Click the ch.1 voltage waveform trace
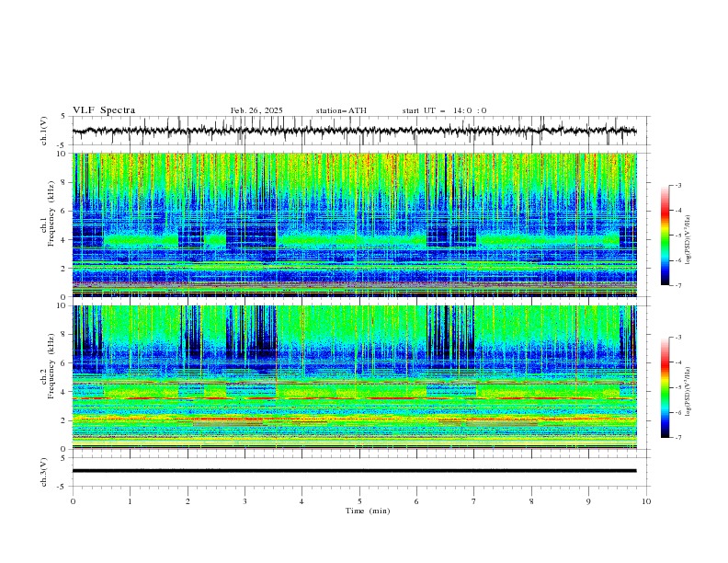This screenshot has width=728, height=563. point(354,131)
